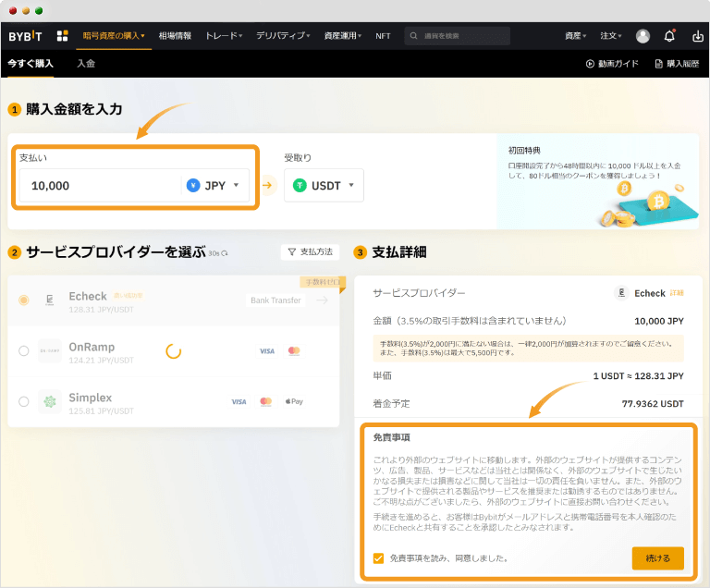This screenshot has width=710, height=588.
Task: Click the 続ける button
Action: [658, 558]
